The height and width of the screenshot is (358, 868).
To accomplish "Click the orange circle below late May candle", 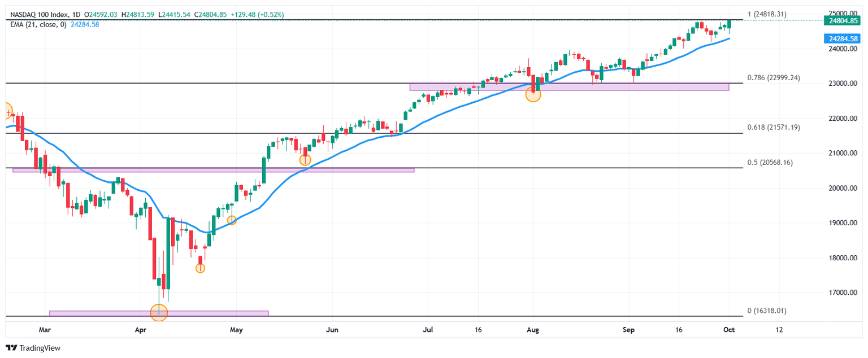I will pos(305,160).
